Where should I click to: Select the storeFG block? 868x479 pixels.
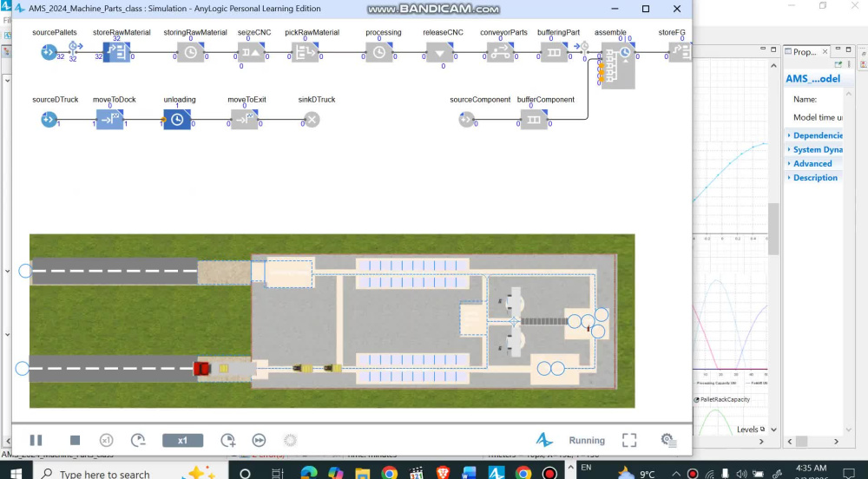(x=681, y=53)
